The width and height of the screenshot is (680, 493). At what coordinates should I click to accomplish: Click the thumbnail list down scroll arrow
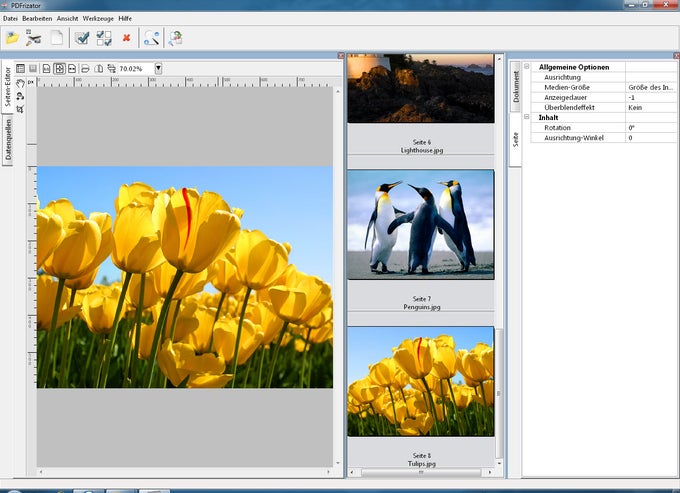499,463
